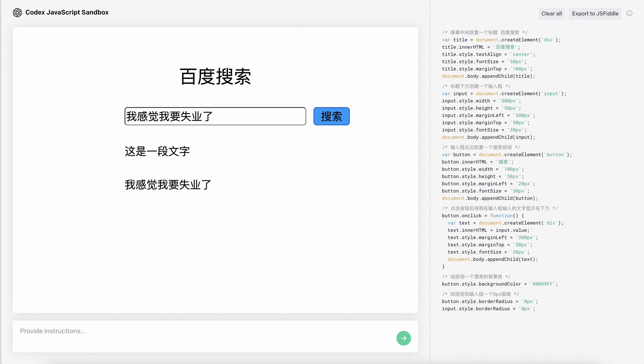The width and height of the screenshot is (644, 364).
Task: Click output text 我感觉我要失业了 below the search box
Action: (x=168, y=185)
